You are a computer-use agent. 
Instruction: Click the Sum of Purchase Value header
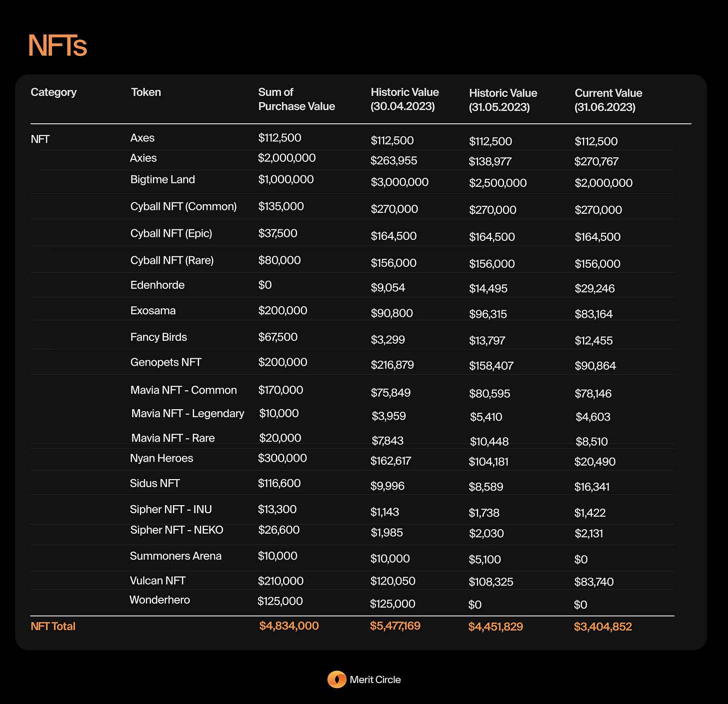[x=296, y=99]
